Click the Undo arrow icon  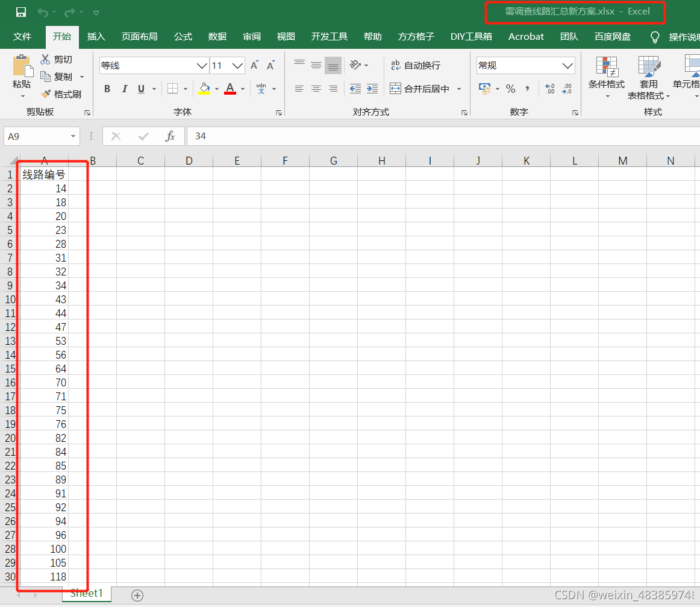pos(42,12)
